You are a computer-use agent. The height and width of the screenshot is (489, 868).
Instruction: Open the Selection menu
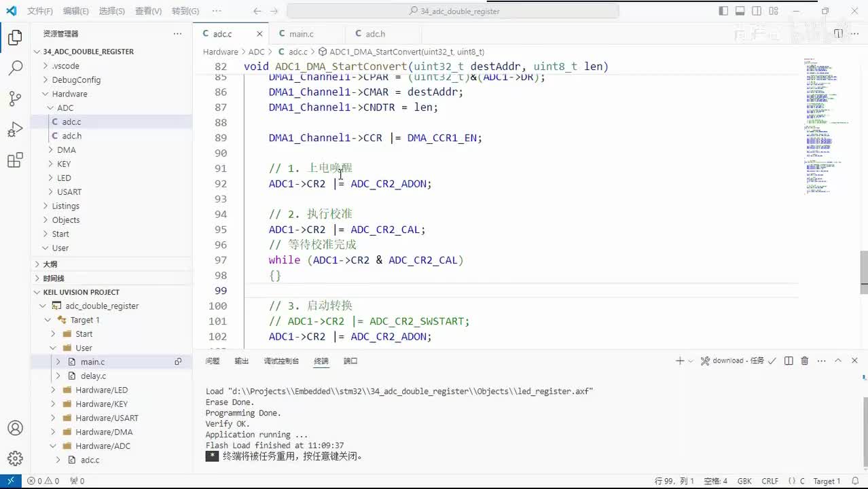tap(111, 11)
